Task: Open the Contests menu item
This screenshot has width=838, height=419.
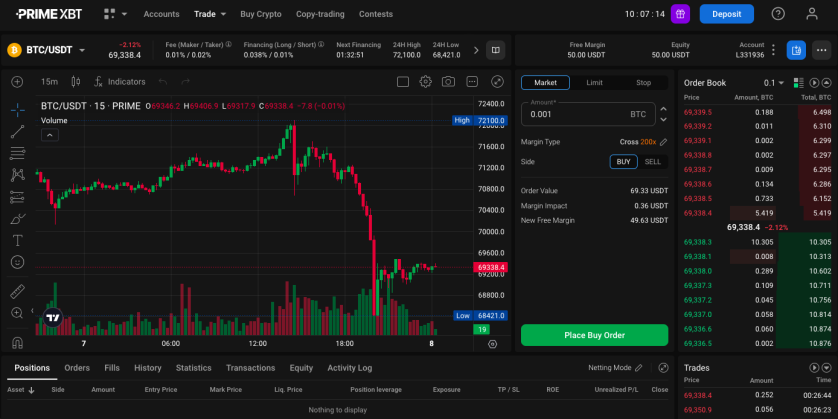Action: tap(376, 14)
